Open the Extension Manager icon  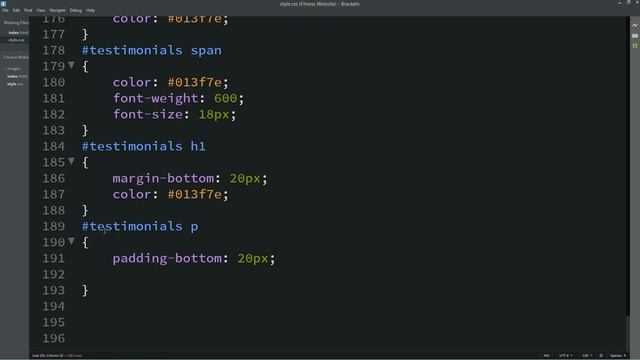(635, 36)
